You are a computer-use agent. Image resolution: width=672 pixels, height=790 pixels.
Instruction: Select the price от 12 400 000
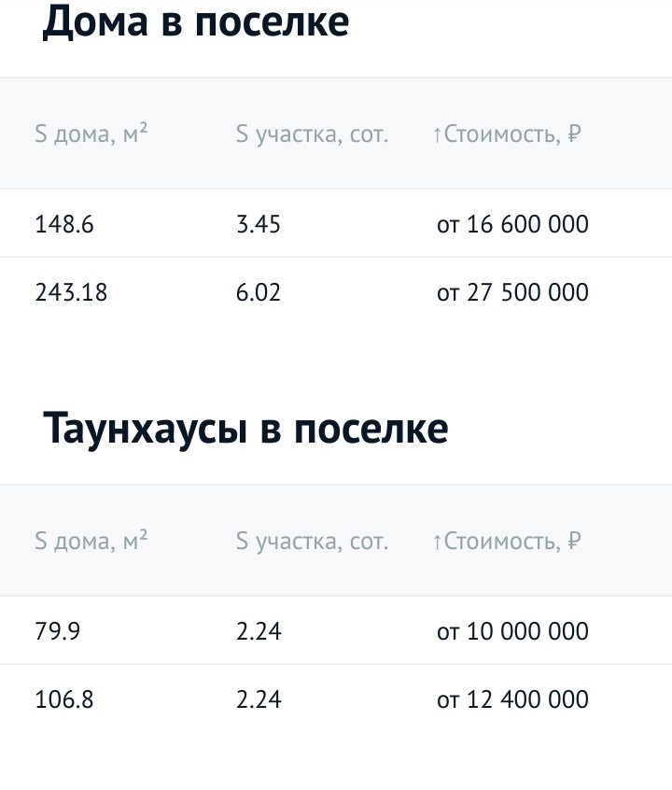click(512, 699)
